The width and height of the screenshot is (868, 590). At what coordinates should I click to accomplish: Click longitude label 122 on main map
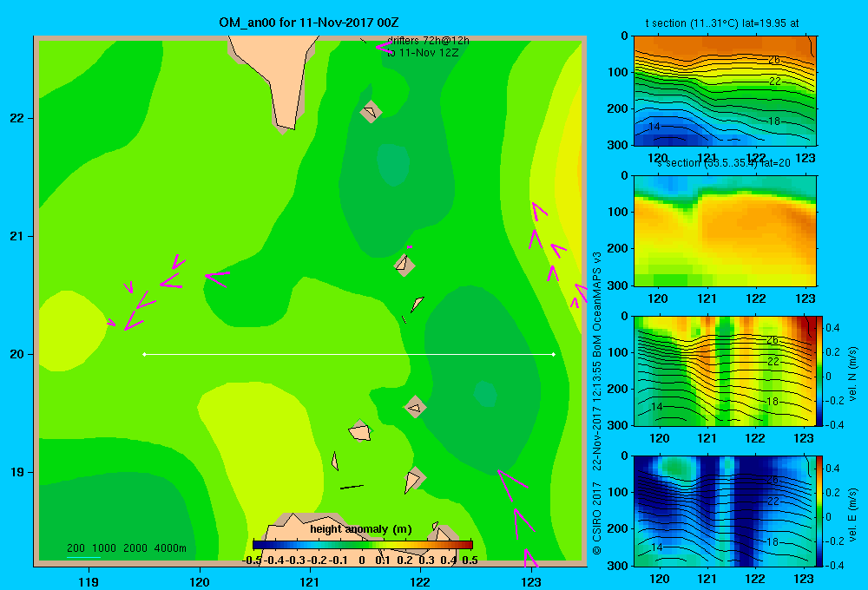click(x=420, y=581)
